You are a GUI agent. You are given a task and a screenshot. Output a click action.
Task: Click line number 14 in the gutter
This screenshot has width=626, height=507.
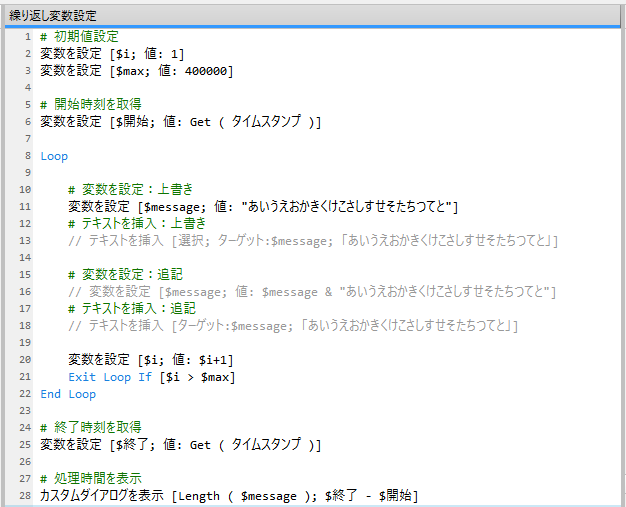pyautogui.click(x=25, y=257)
